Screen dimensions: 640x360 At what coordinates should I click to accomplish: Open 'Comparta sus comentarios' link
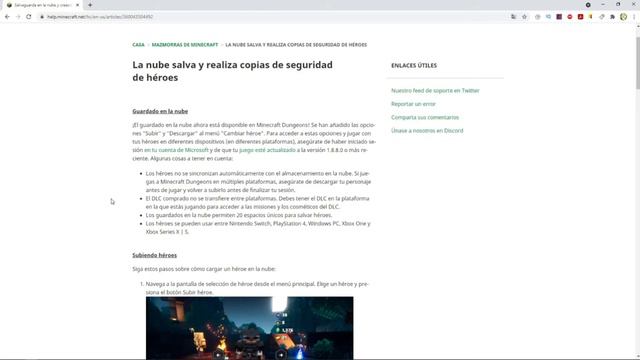coord(425,117)
